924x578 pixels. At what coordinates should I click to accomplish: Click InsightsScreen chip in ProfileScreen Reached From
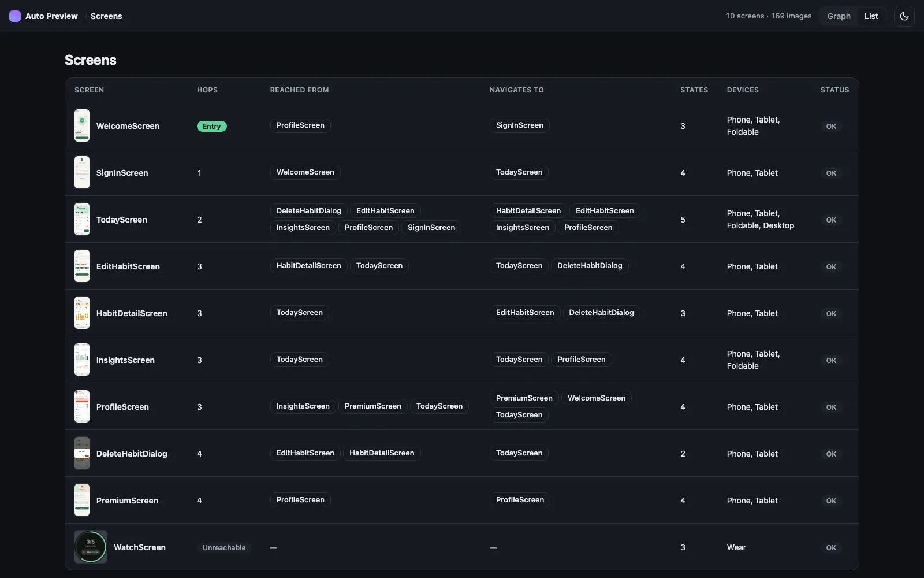click(303, 406)
